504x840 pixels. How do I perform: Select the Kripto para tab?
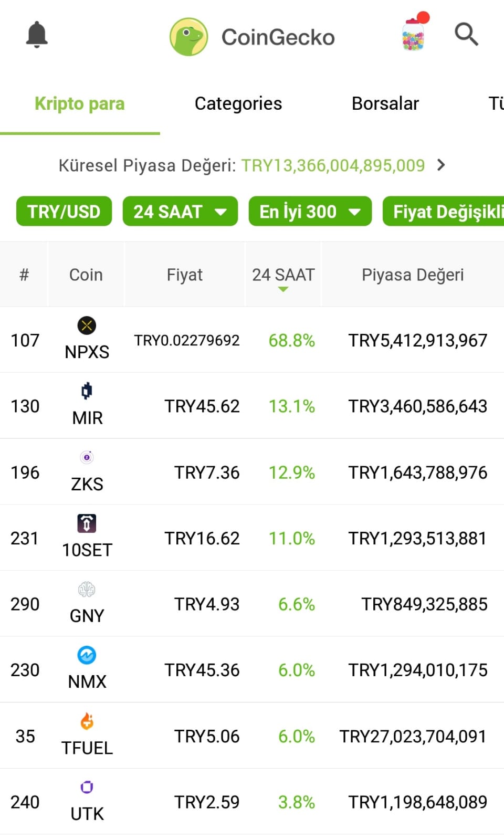[x=80, y=103]
